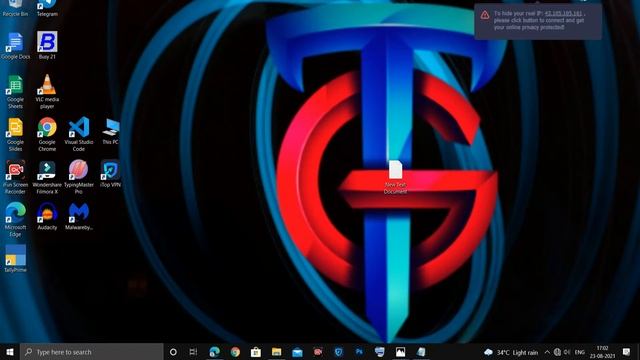
Task: Select the Google Docs desktop shortcut
Action: click(15, 46)
